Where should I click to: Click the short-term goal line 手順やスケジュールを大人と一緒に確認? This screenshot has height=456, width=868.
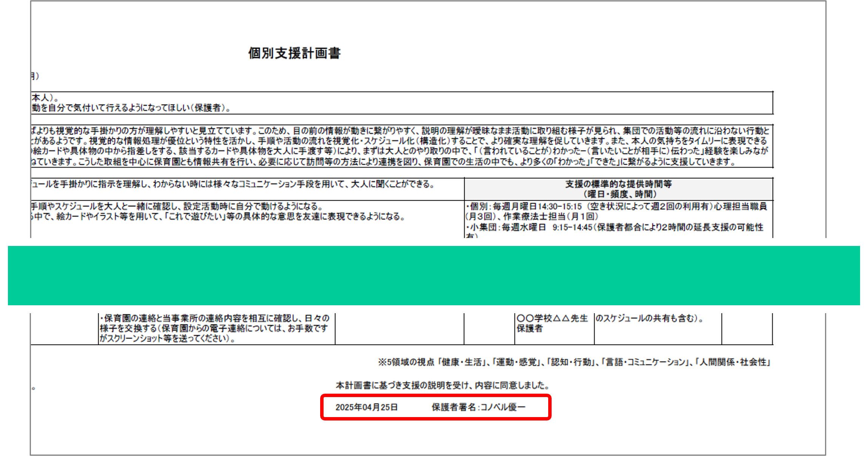[177, 206]
